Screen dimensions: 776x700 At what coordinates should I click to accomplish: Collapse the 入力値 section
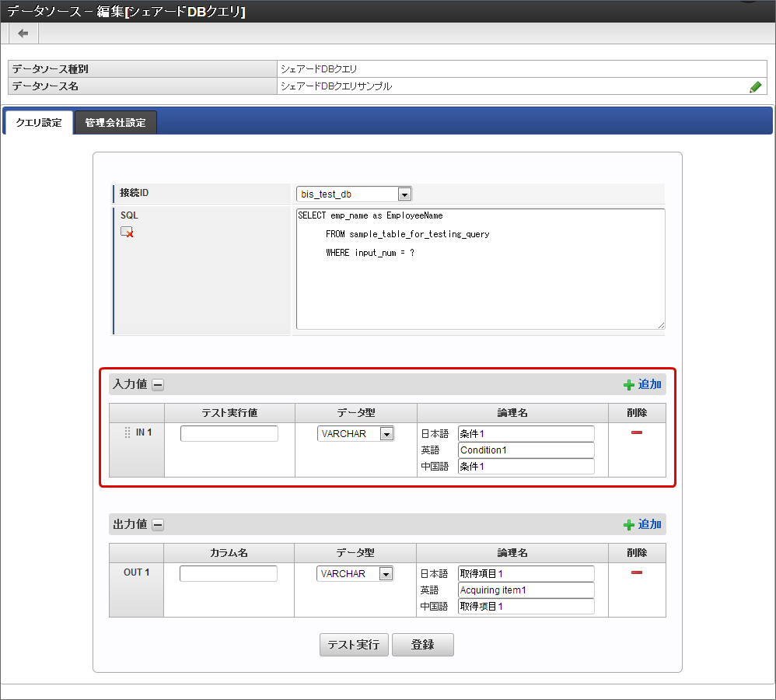[158, 384]
